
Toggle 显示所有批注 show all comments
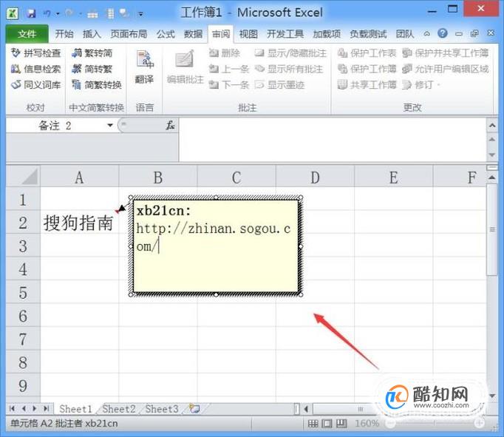(289, 69)
